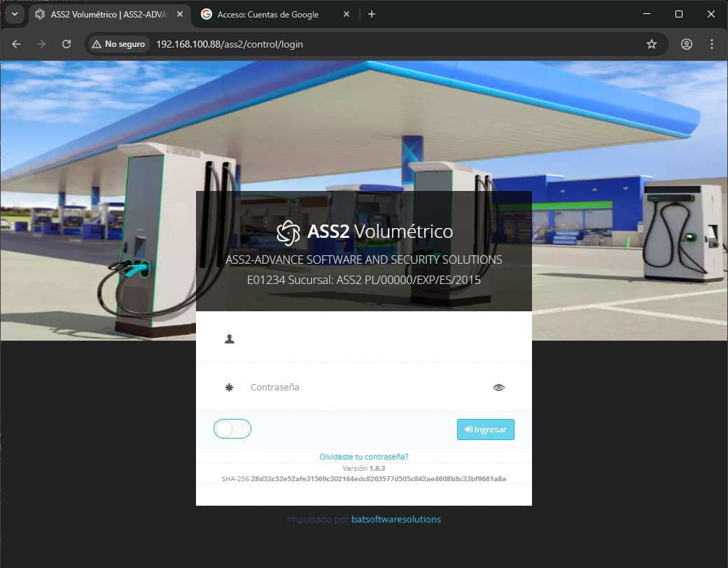Open the Olvidaste tu contraseña link

364,457
